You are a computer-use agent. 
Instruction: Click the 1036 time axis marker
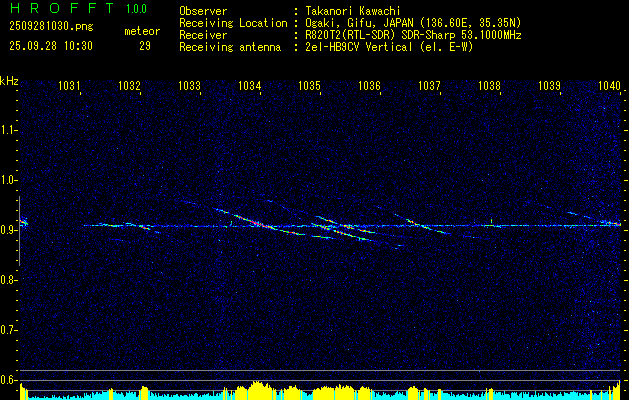pyautogui.click(x=369, y=85)
